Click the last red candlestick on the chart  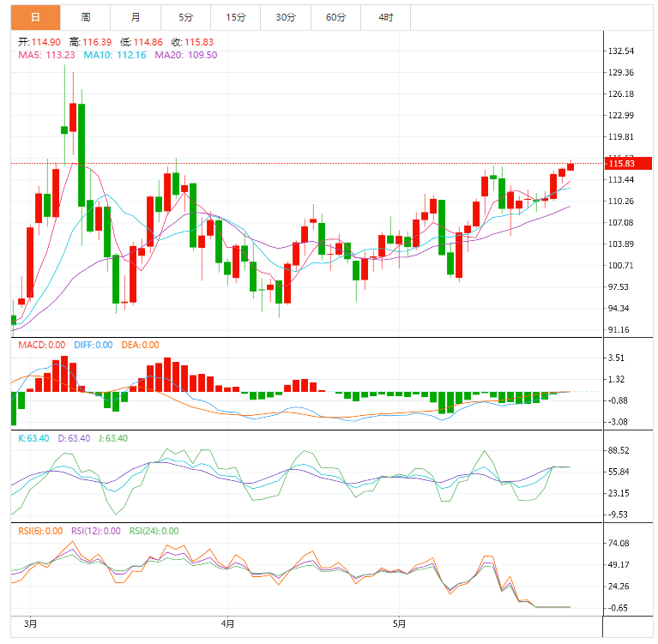[570, 166]
